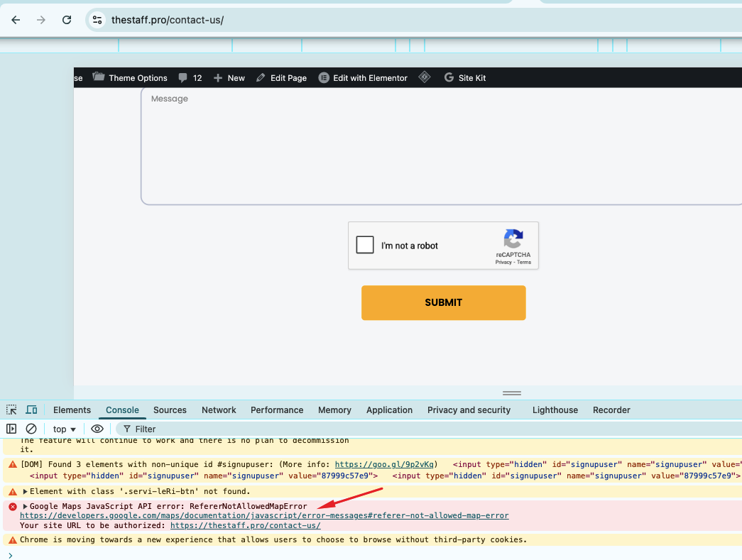Click red error icon on Maps error
742x560 pixels.
[13, 506]
